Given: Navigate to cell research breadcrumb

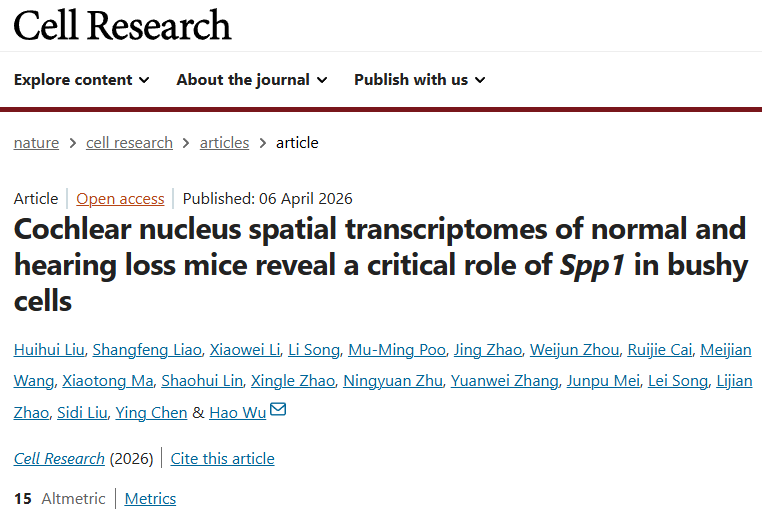Looking at the screenshot, I should click(129, 143).
